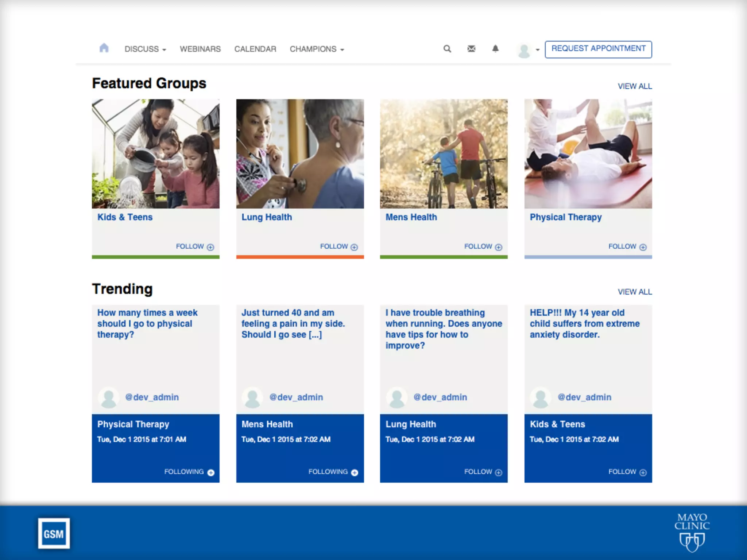Unfollow the Physical Therapy trending post

(x=189, y=472)
